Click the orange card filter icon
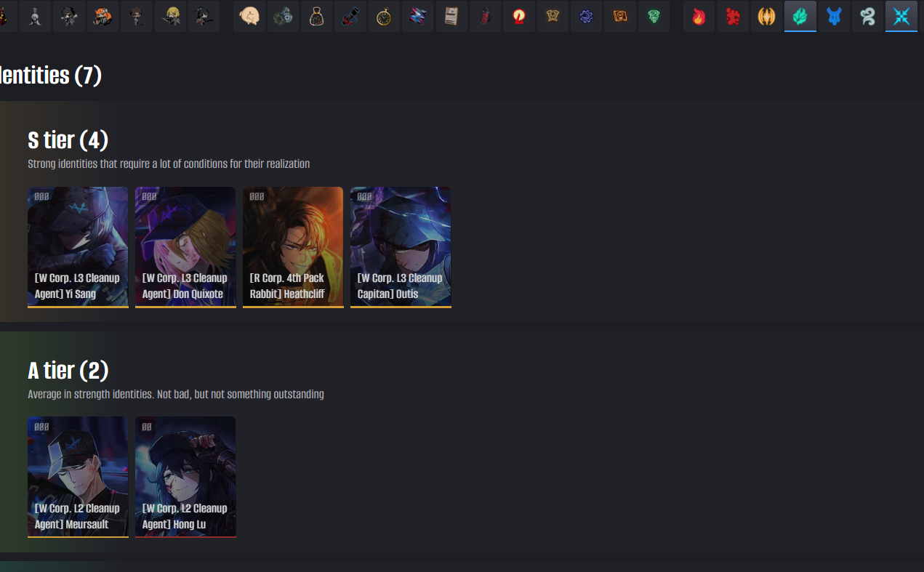Viewport: 924px width, 572px height. (620, 16)
